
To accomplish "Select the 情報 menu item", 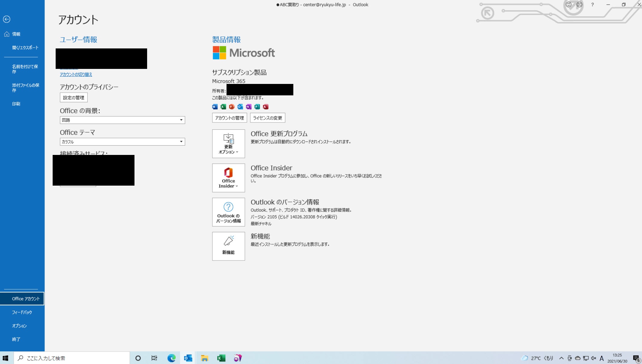I will tap(16, 34).
